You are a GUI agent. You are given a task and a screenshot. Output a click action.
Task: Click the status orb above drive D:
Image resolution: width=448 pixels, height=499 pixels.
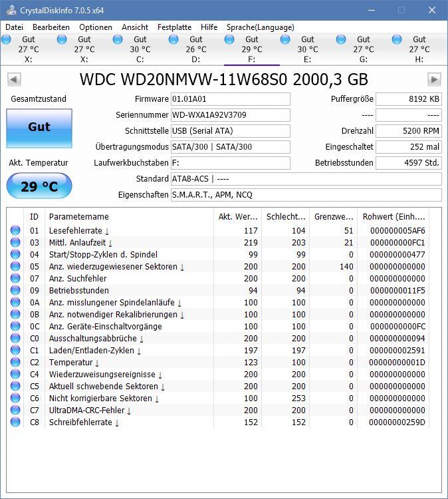(173, 39)
